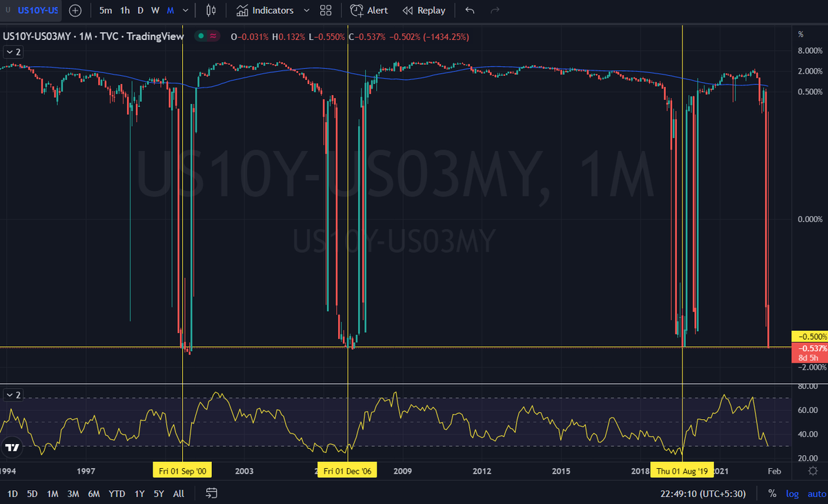
Task: Click the C-0.537% close value in the legend
Action: point(366,37)
